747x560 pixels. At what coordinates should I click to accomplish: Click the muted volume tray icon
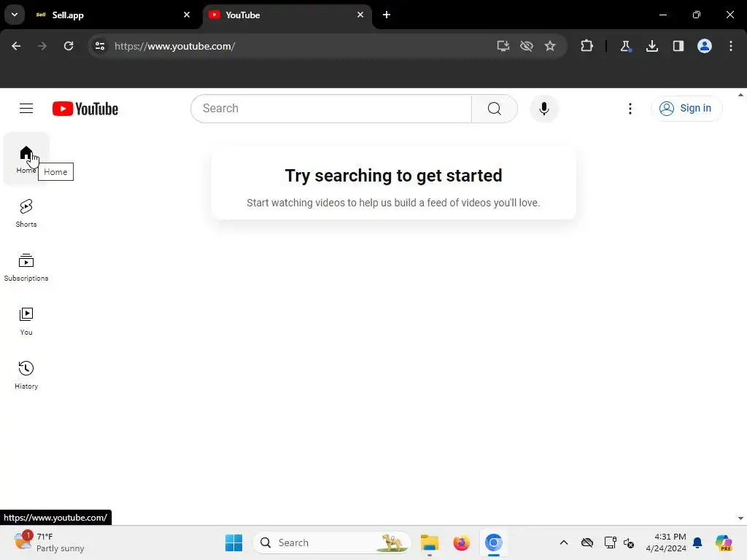[629, 542]
